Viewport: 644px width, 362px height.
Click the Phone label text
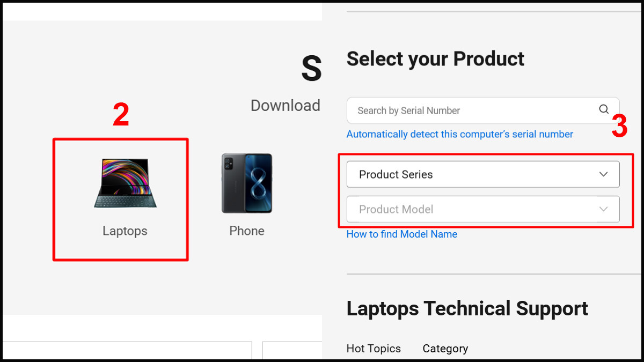[x=246, y=231]
